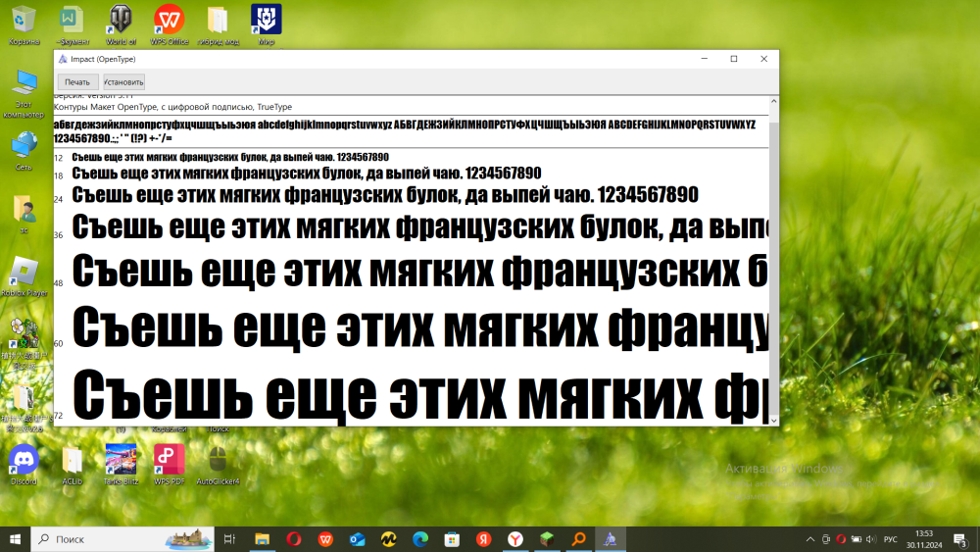Click the 12-point sample text line

tap(230, 157)
